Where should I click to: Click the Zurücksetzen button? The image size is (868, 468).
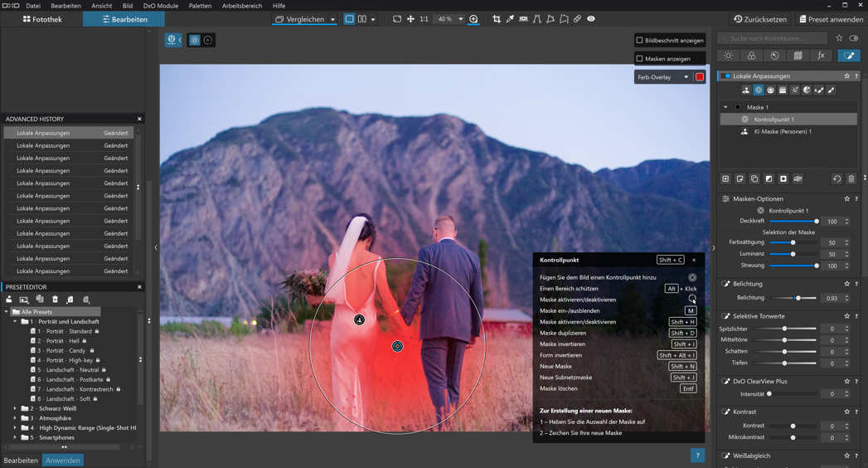759,19
